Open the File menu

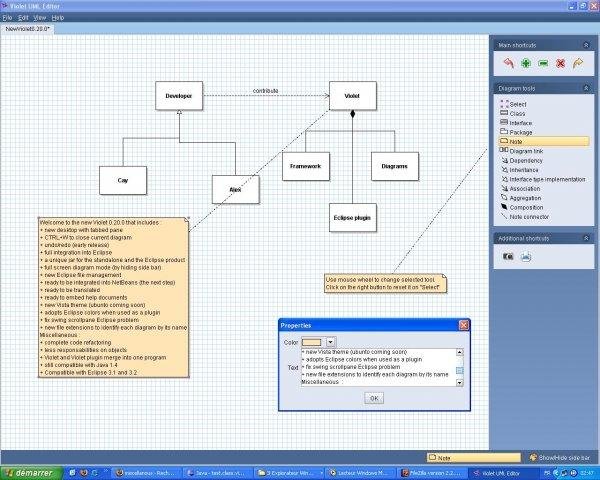point(7,18)
